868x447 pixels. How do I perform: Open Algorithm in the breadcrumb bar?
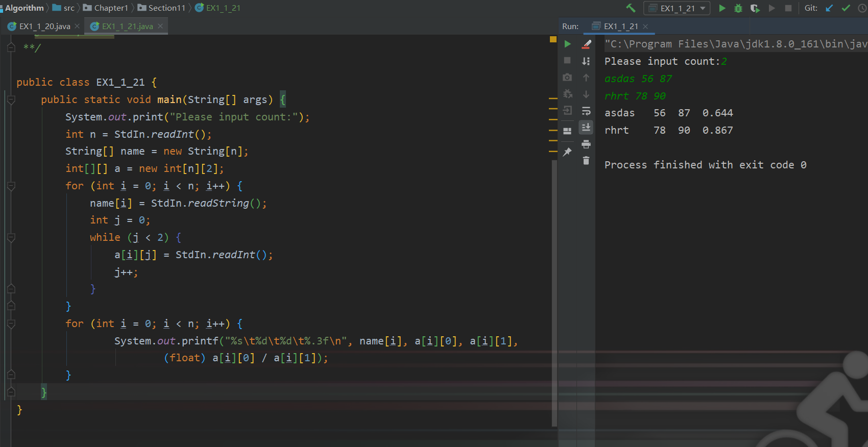[24, 8]
